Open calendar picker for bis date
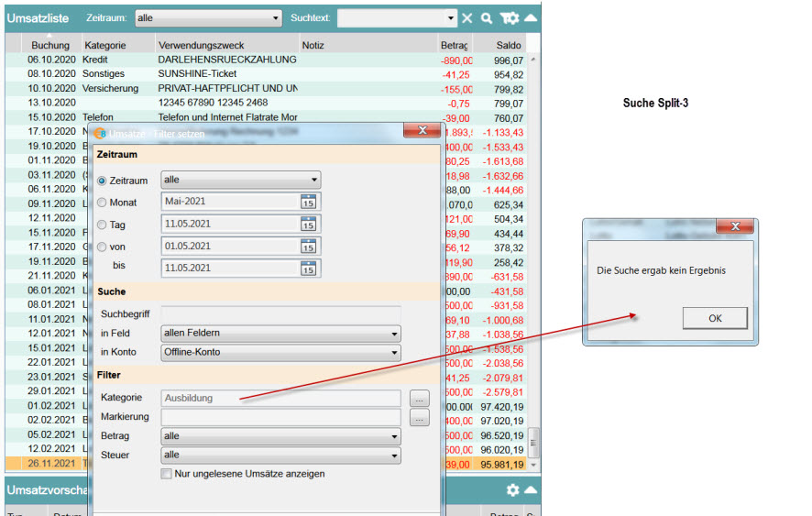This screenshot has width=812, height=516. click(309, 269)
